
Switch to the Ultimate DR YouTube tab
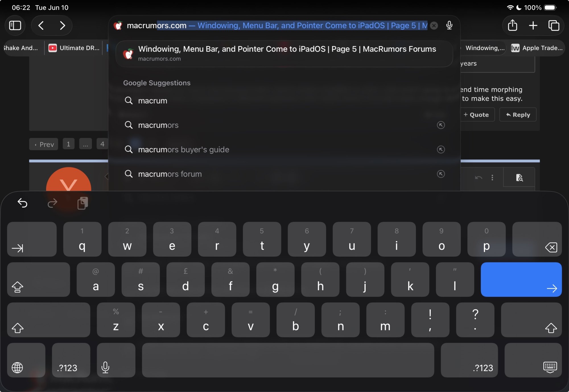pos(74,48)
